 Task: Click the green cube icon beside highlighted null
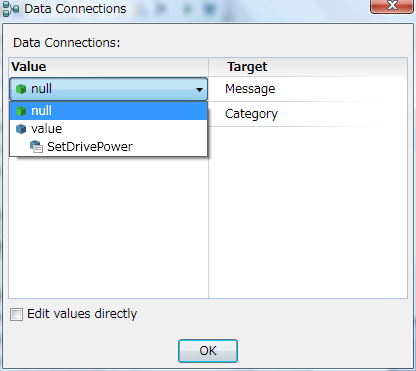[x=21, y=111]
